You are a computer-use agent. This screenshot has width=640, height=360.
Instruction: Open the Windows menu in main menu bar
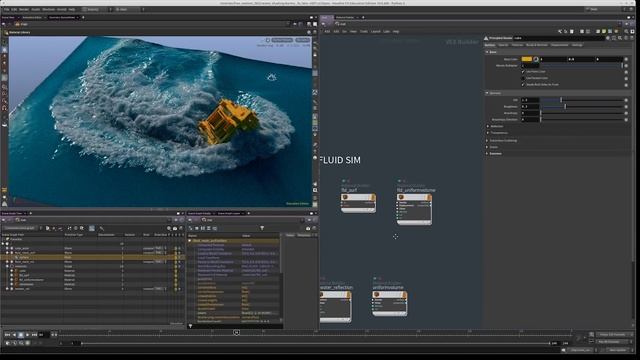pos(48,9)
